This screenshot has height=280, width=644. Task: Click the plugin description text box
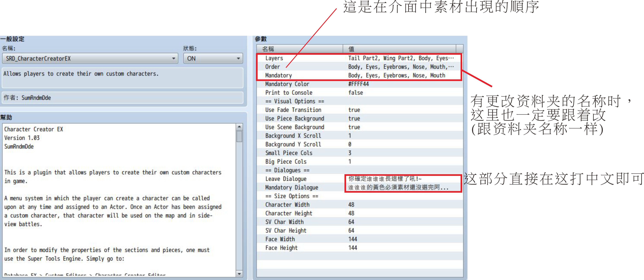[x=123, y=78]
